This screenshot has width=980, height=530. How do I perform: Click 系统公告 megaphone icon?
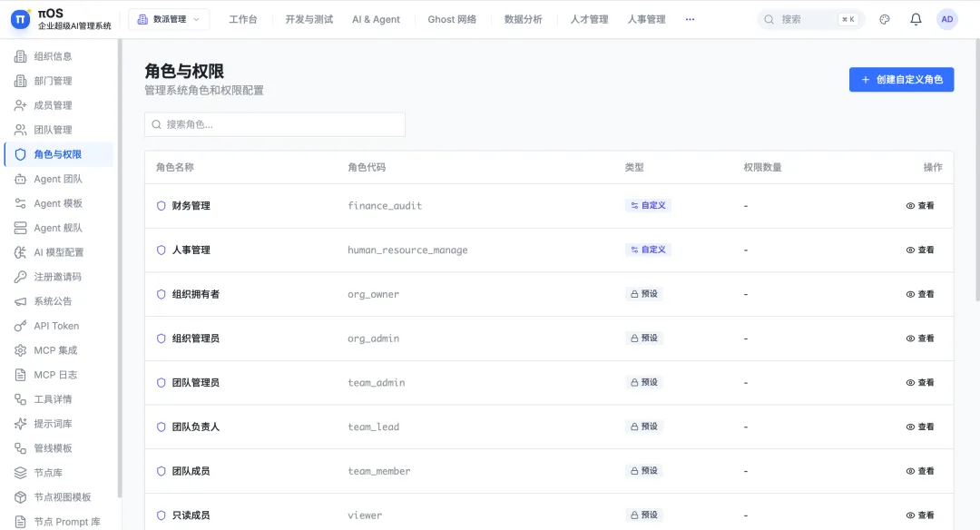pos(21,301)
